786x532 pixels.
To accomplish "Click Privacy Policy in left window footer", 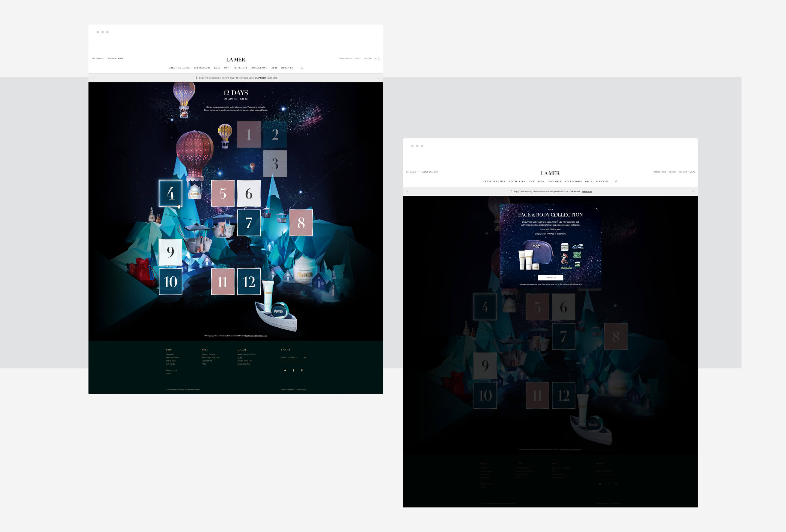I will click(x=301, y=390).
